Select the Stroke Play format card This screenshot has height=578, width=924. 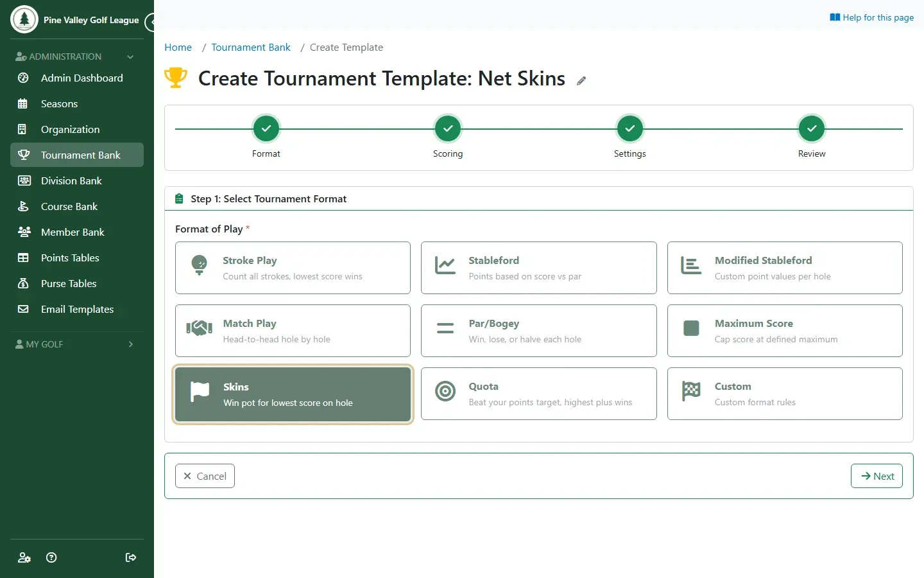pos(293,268)
